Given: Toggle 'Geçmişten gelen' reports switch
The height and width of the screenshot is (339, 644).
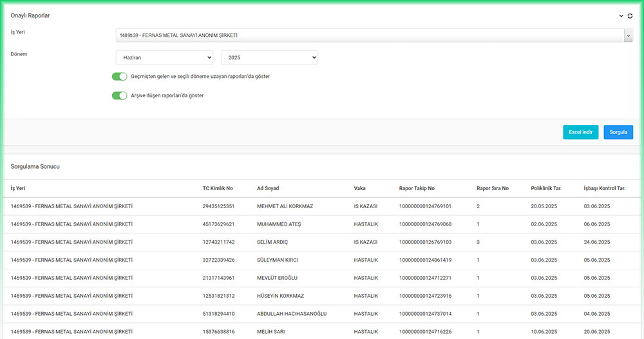Looking at the screenshot, I should click(x=120, y=76).
